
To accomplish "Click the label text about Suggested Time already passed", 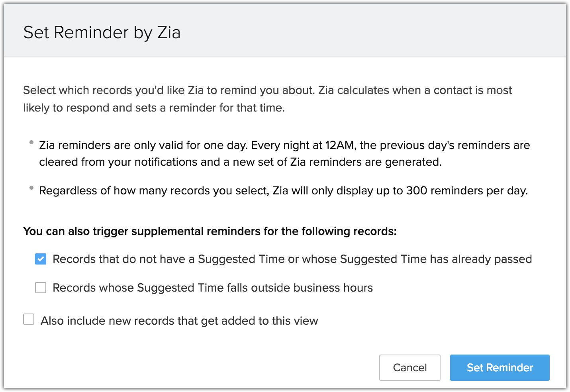I will 292,259.
